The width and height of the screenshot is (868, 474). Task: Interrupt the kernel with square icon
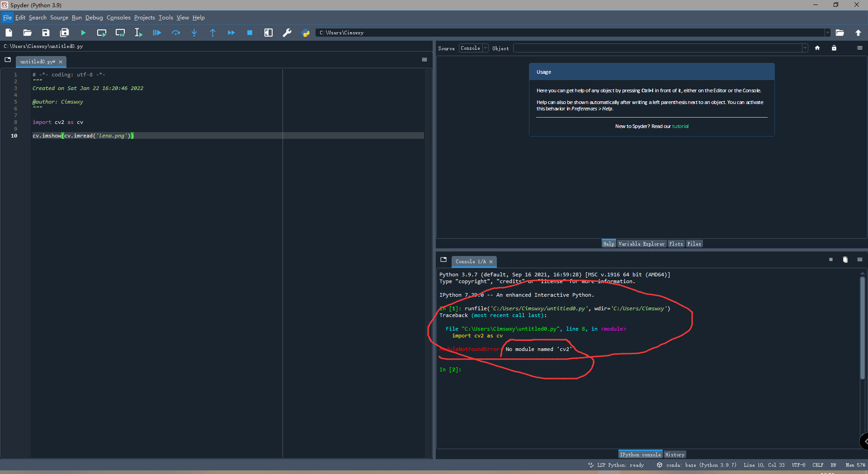(x=831, y=260)
